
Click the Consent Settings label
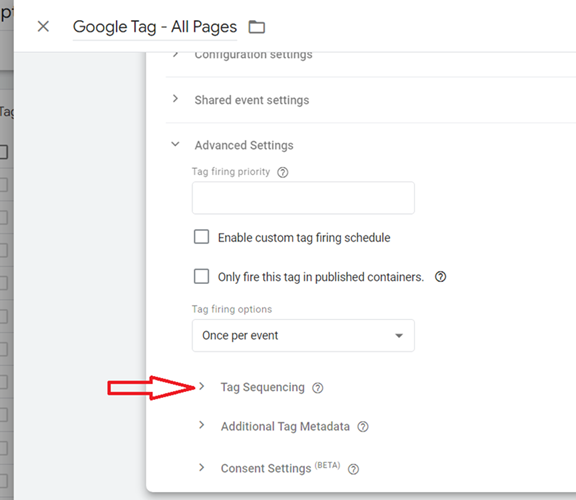pos(266,468)
